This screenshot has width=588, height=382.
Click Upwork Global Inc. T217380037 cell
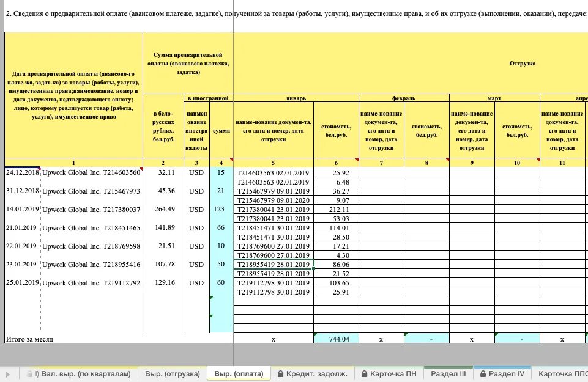(x=92, y=210)
